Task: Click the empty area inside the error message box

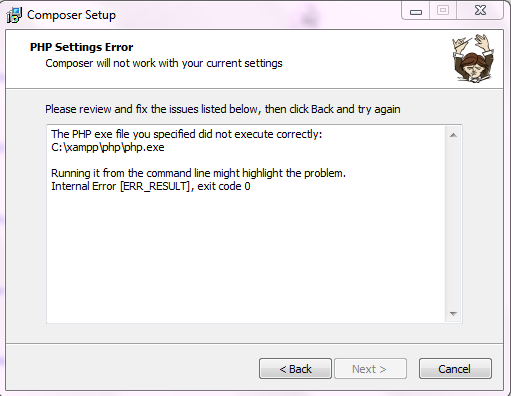Action: click(x=246, y=257)
